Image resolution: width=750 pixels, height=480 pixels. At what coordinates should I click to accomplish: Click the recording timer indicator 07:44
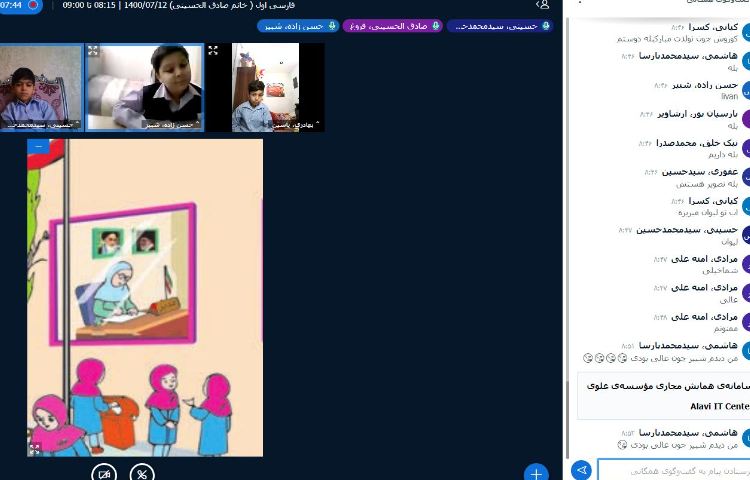[x=19, y=6]
